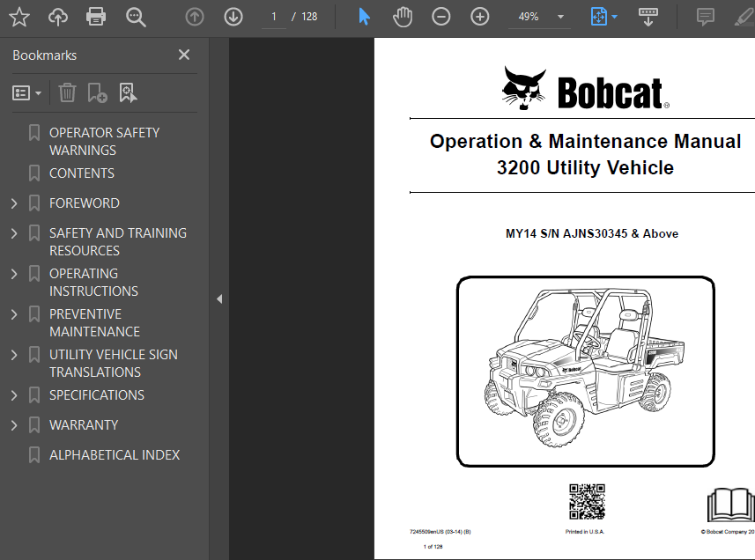Click the bookmark icon beside CONTENTS
Viewport: 755px width, 560px height.
click(34, 173)
